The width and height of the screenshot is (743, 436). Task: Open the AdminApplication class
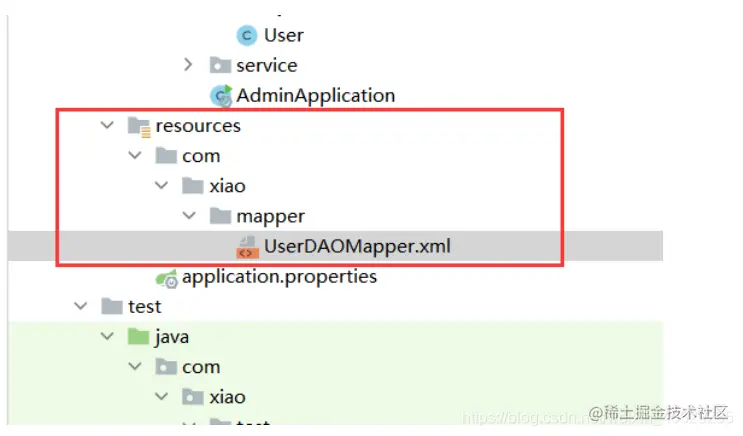[x=316, y=96]
